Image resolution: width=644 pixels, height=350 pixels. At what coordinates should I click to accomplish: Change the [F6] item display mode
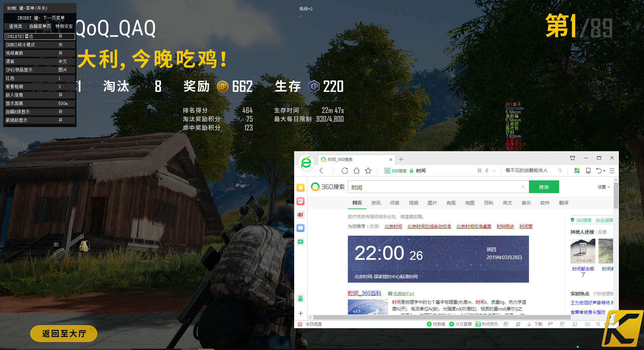click(40, 70)
